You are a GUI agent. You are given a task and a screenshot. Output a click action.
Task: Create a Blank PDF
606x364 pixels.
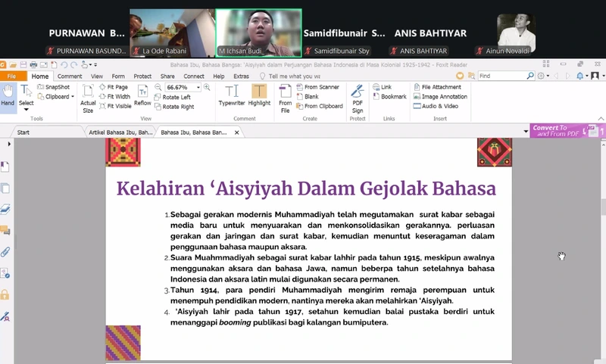pyautogui.click(x=308, y=97)
